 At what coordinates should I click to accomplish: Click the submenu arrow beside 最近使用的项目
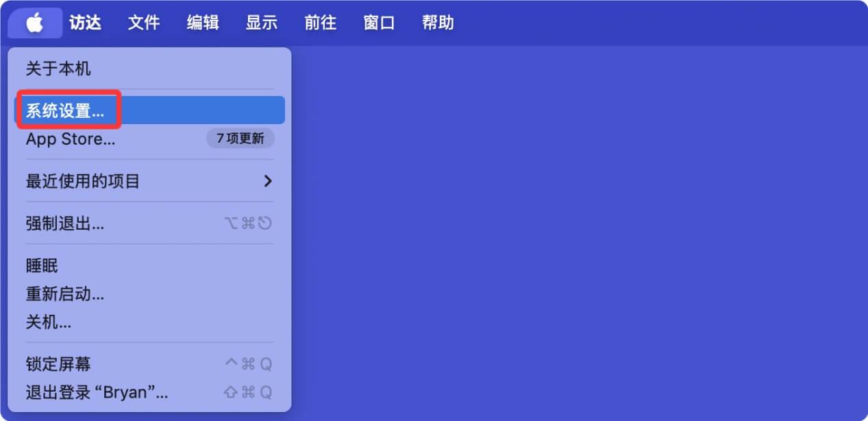pyautogui.click(x=267, y=181)
